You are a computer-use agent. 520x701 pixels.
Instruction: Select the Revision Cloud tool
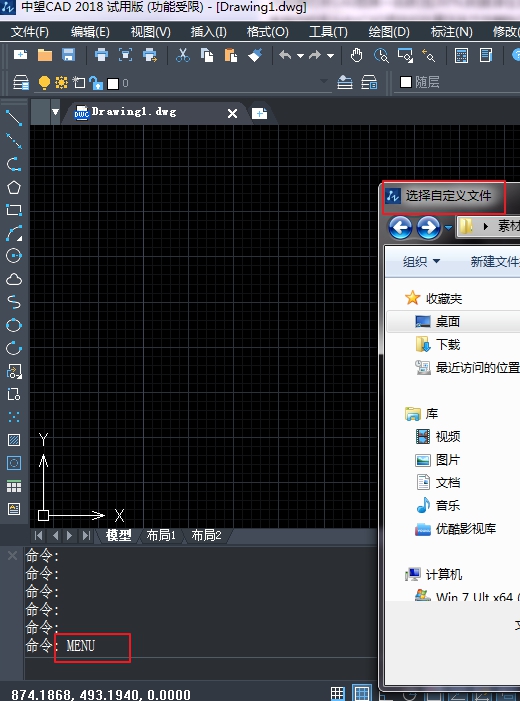pyautogui.click(x=14, y=280)
